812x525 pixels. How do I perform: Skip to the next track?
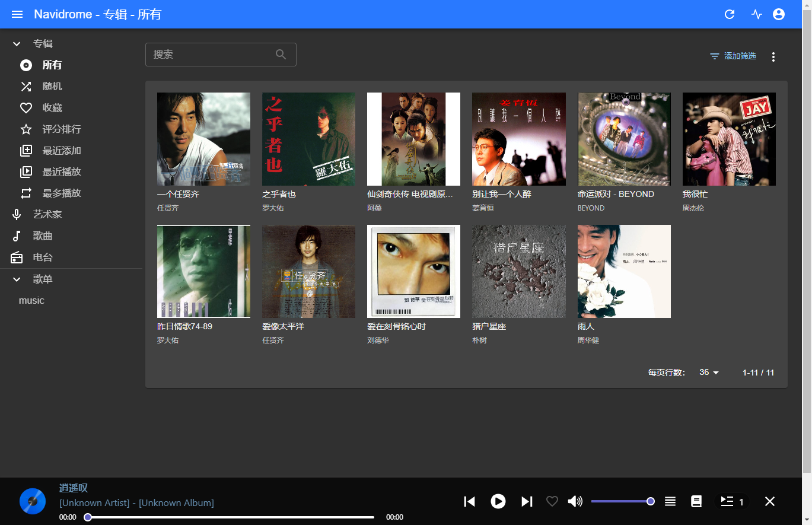click(x=527, y=501)
